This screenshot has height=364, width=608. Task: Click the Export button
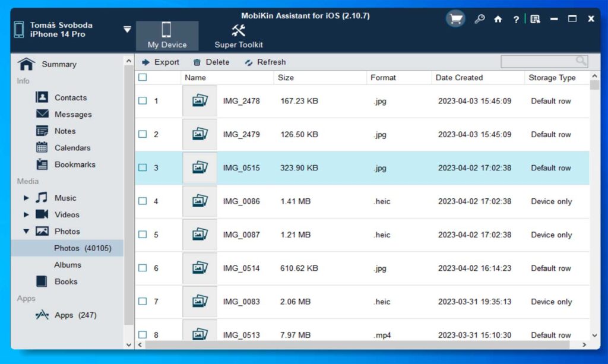tap(160, 62)
